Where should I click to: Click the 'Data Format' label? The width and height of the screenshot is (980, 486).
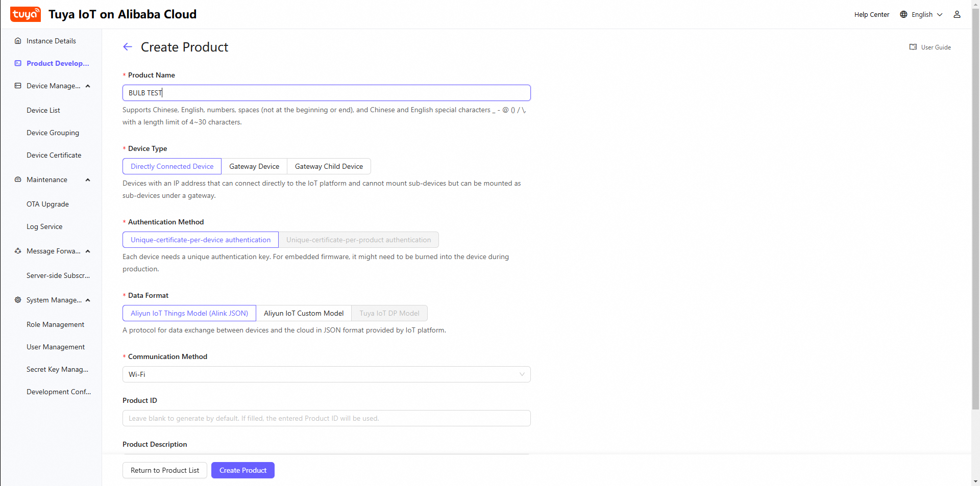[x=148, y=295]
